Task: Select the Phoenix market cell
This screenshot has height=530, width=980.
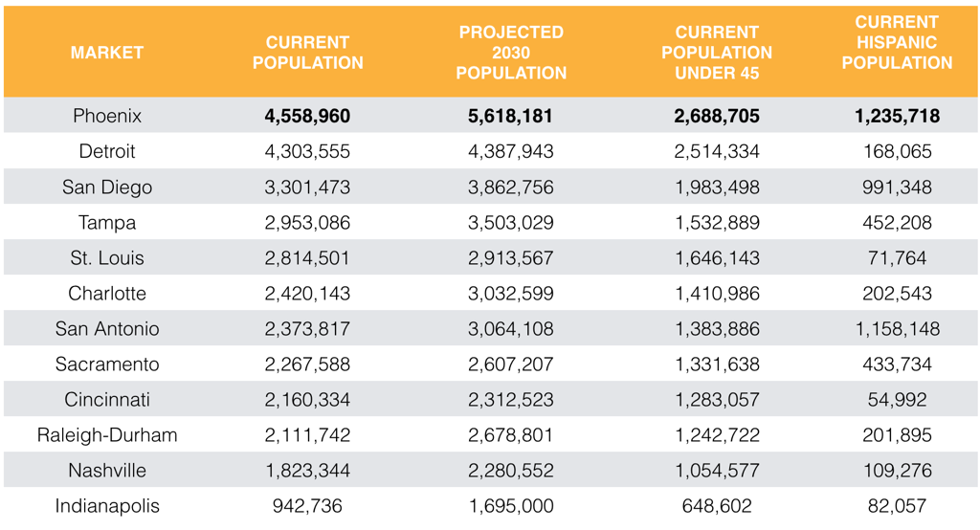Action: point(107,116)
